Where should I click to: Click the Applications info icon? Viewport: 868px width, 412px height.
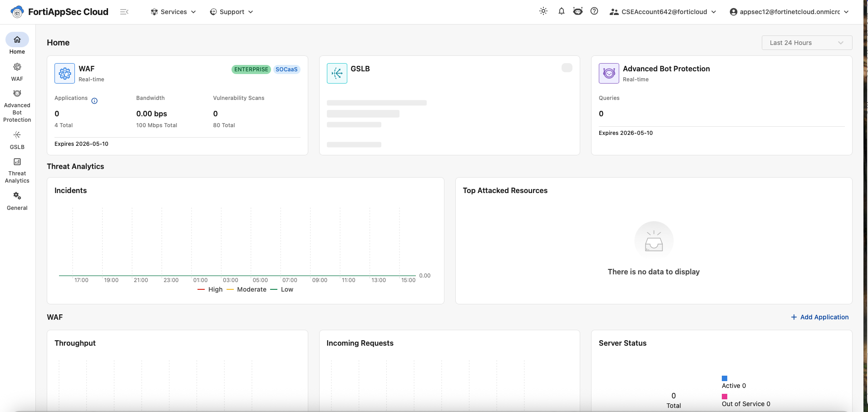(x=94, y=101)
